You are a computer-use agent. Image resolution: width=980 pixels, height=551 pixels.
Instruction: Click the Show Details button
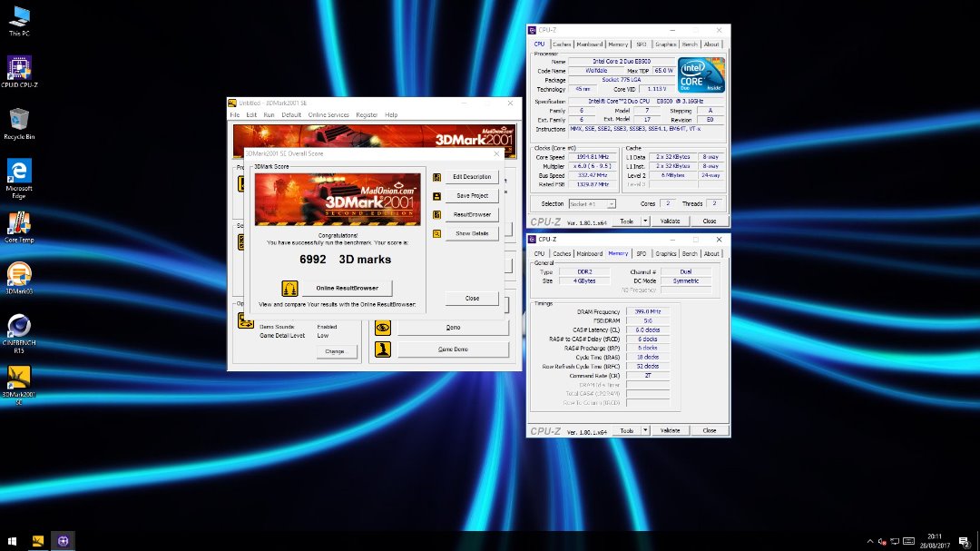coord(472,233)
